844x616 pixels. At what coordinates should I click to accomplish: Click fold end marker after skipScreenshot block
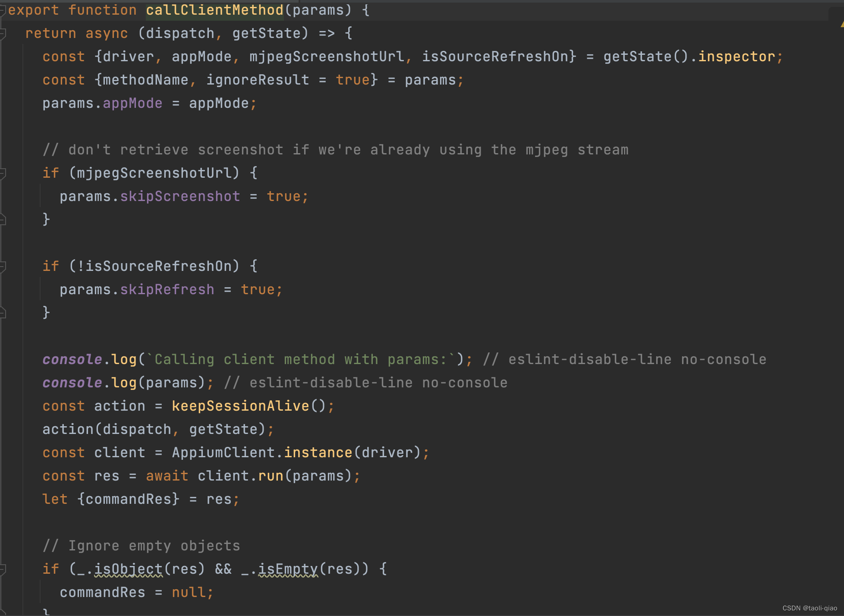click(x=2, y=220)
